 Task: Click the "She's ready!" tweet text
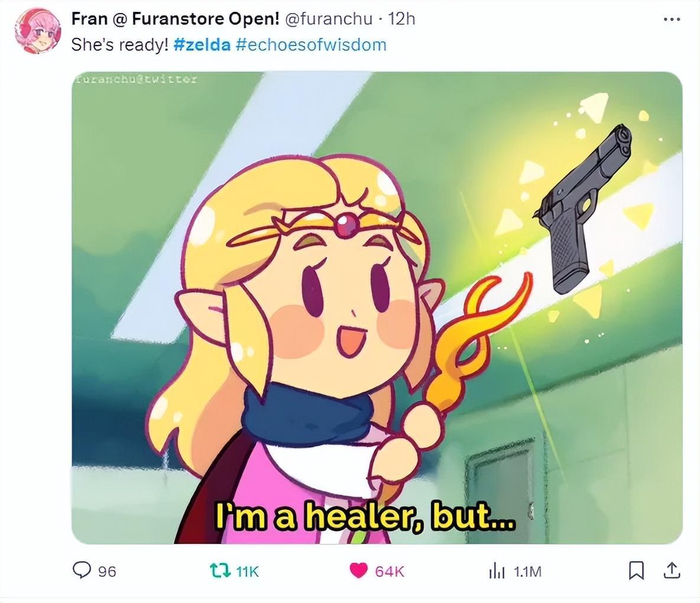click(119, 44)
